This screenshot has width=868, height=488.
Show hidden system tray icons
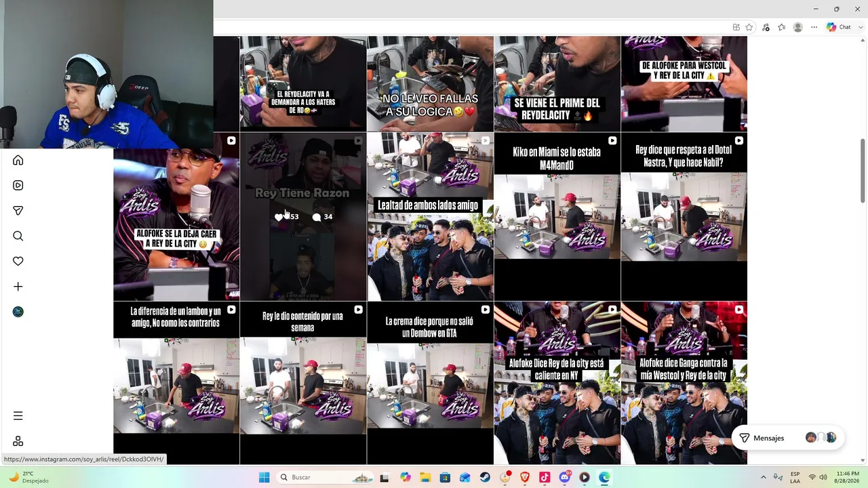[x=764, y=477]
